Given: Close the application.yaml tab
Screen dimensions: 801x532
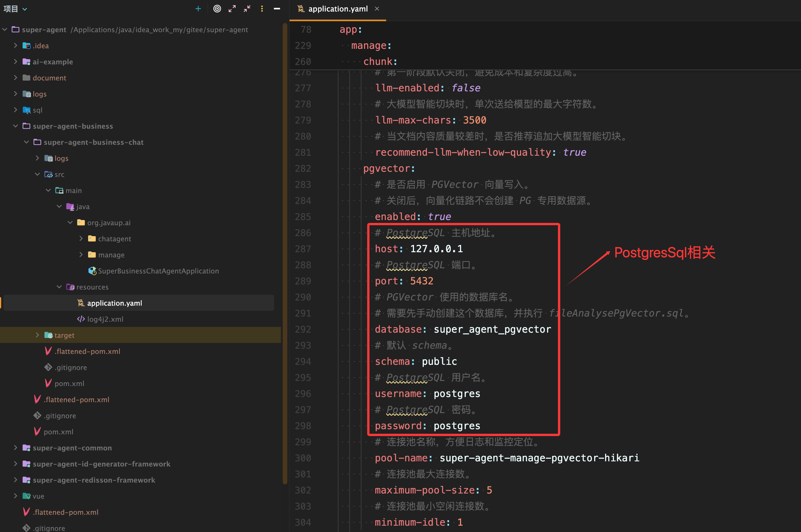Looking at the screenshot, I should point(377,9).
